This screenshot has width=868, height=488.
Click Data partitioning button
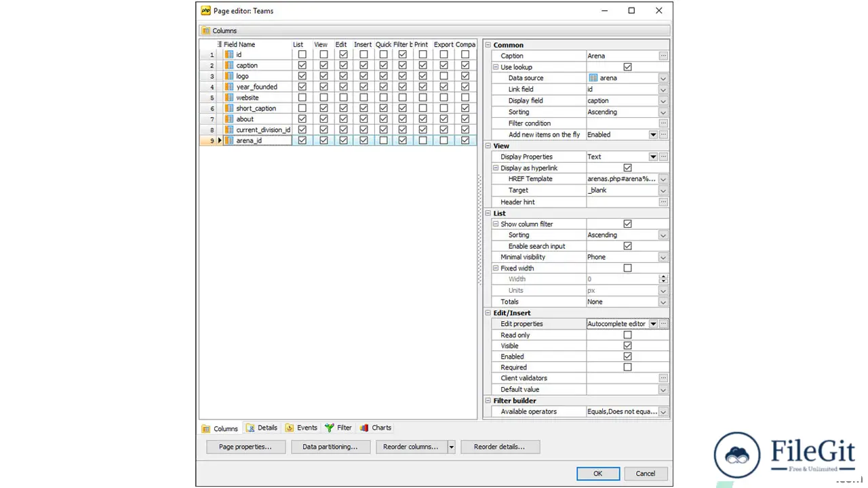click(330, 447)
